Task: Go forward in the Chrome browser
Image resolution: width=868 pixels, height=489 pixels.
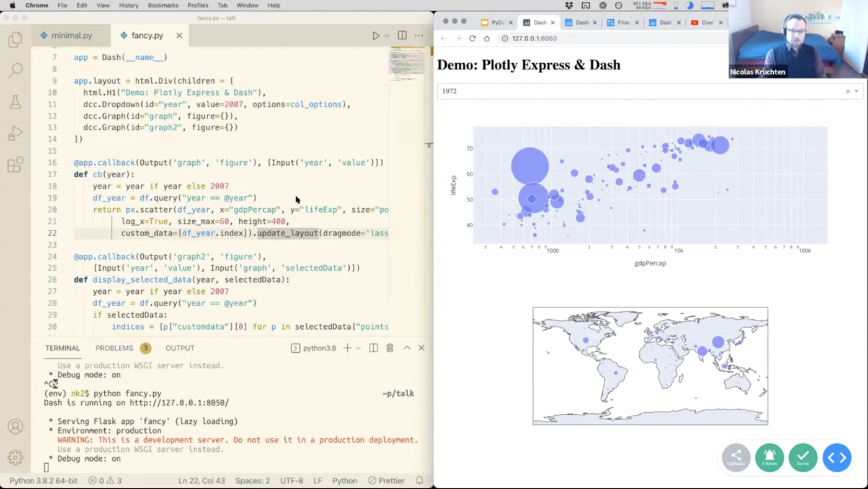Action: (x=458, y=38)
